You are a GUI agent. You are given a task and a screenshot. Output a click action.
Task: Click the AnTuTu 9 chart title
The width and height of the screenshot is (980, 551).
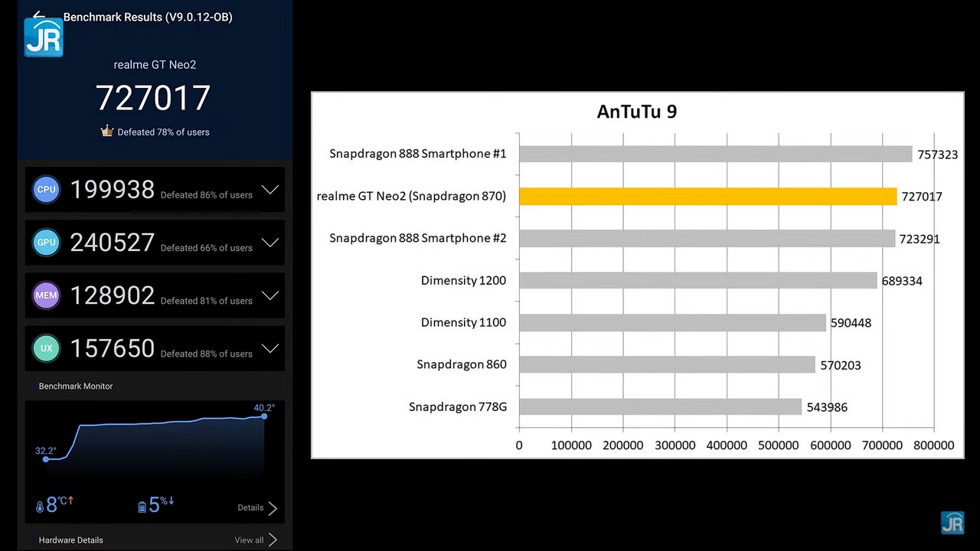[637, 112]
